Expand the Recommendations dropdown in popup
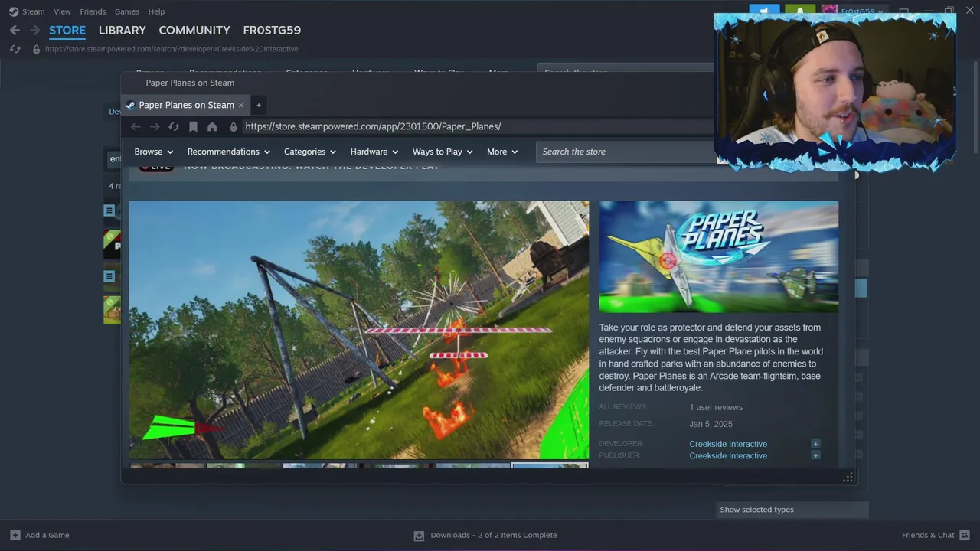The image size is (980, 551). pos(229,152)
